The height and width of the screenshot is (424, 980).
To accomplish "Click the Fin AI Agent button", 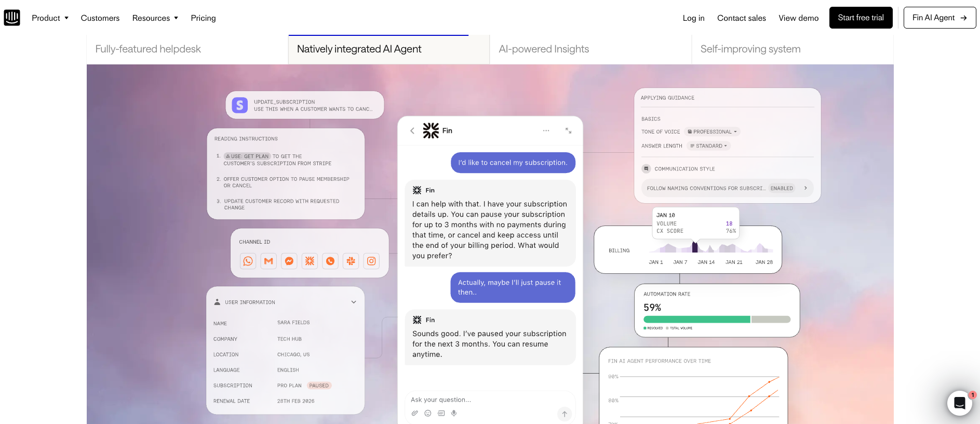I will tap(939, 18).
